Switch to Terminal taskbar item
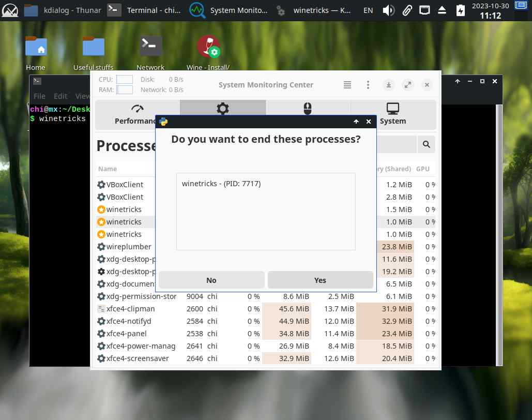532x420 pixels. click(x=144, y=10)
